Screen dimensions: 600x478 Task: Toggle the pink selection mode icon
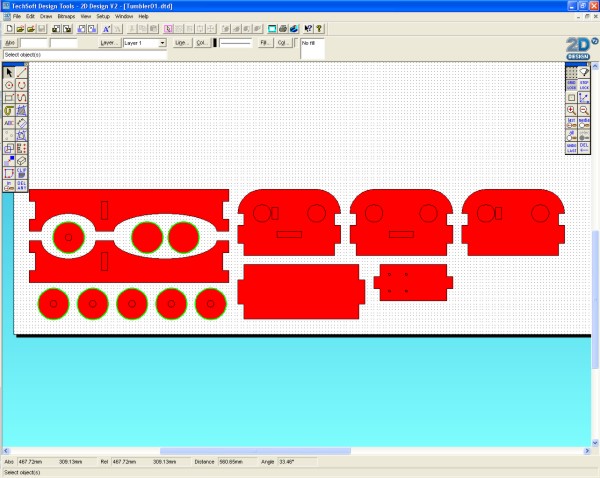[x=168, y=29]
